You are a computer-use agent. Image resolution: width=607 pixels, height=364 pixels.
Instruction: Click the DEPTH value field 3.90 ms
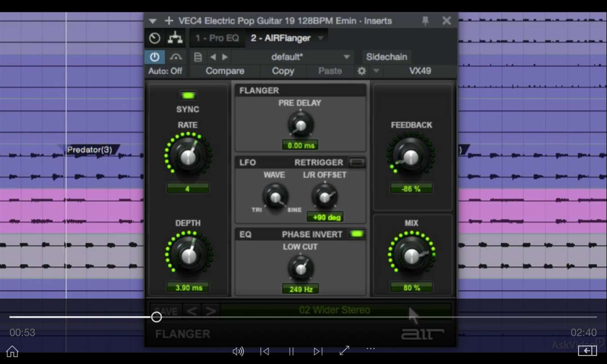tap(188, 288)
